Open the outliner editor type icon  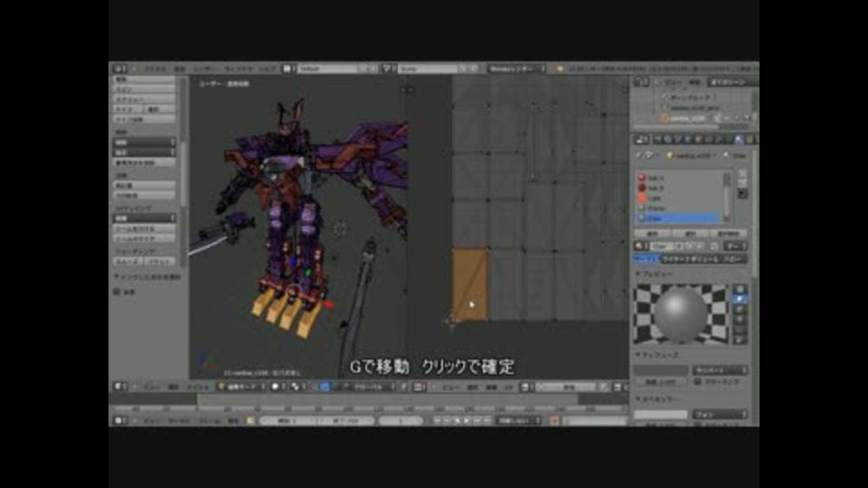point(641,82)
